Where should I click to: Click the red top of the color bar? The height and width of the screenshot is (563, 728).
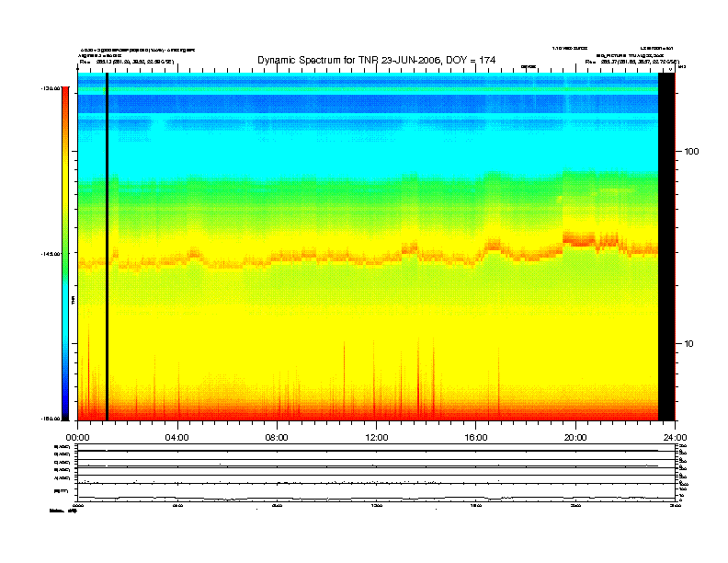point(65,93)
